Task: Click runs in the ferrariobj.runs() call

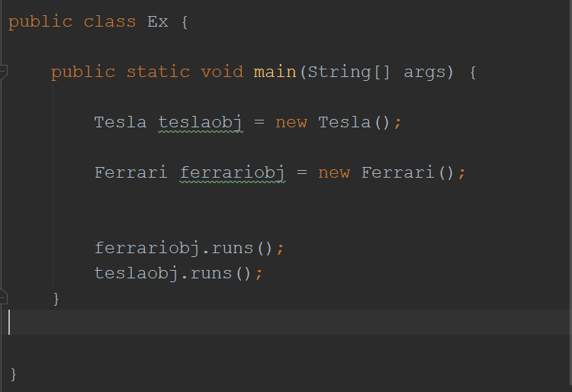Action: point(232,248)
